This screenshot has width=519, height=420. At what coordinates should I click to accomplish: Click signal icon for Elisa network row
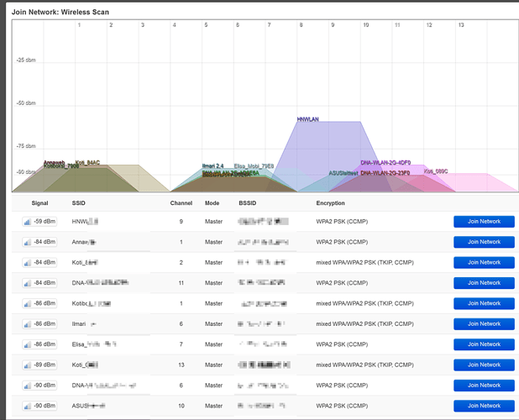click(28, 344)
